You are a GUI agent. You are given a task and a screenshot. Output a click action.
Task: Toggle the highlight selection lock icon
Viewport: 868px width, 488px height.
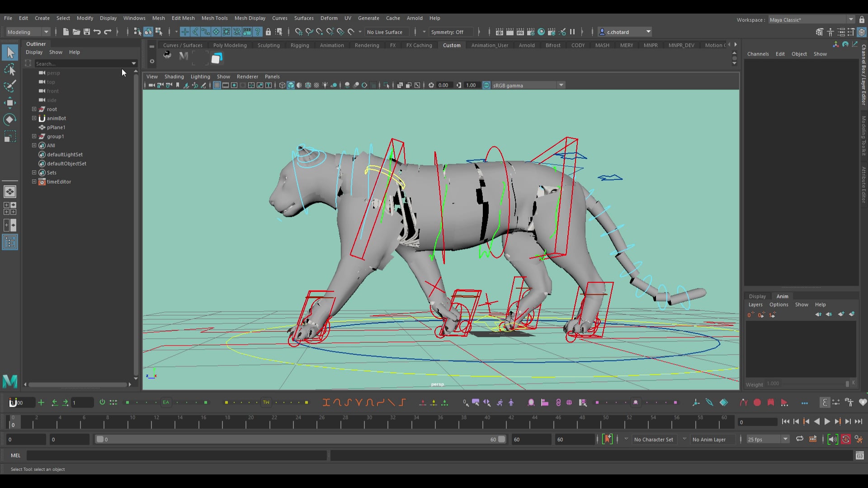tap(269, 32)
